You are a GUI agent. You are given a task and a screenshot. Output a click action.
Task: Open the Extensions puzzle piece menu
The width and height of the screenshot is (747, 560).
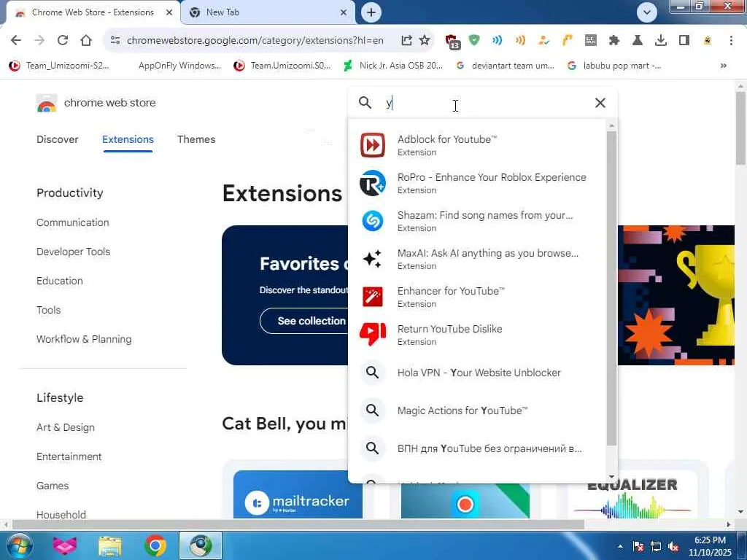[614, 41]
